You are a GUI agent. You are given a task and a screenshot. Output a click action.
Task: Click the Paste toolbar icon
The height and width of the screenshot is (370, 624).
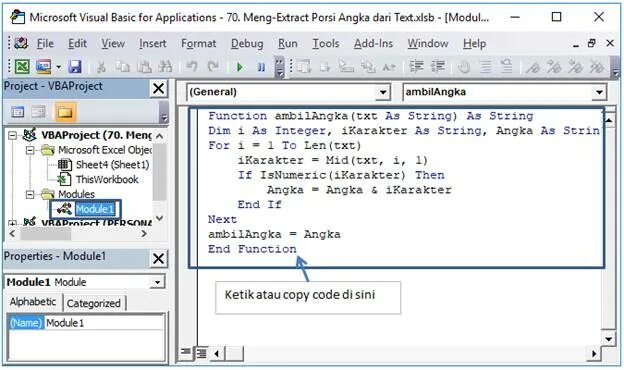[144, 66]
